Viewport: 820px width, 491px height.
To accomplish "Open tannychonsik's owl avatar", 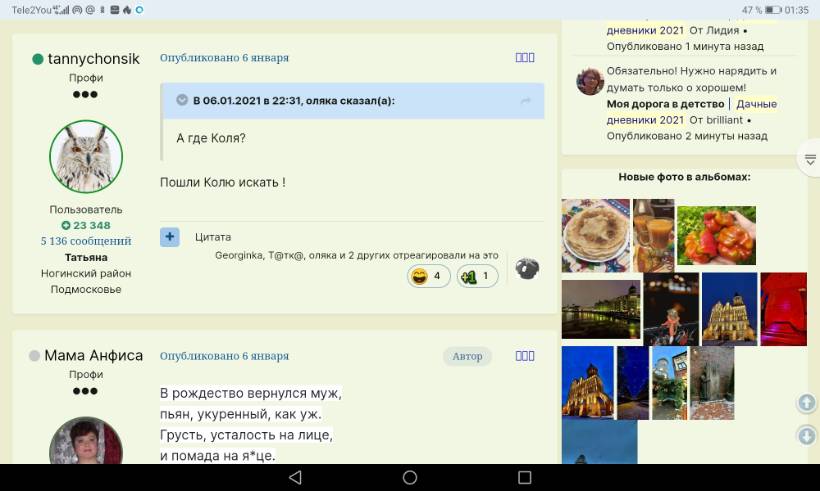I will pyautogui.click(x=86, y=156).
